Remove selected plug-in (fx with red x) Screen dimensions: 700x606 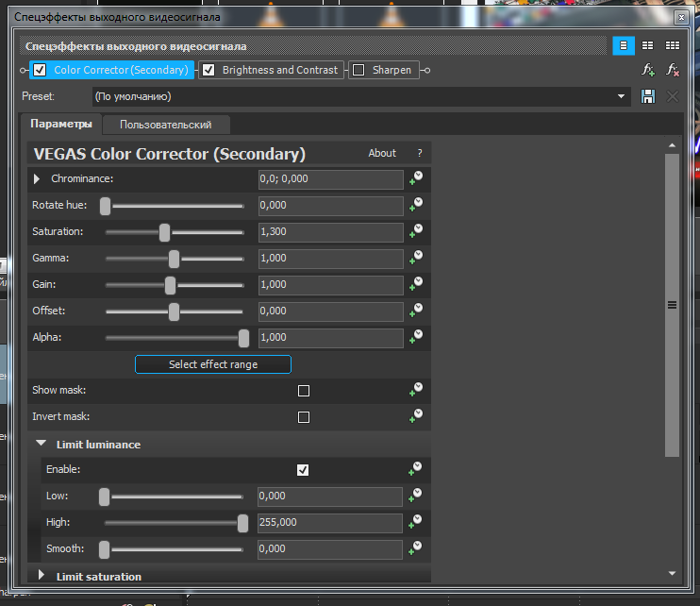coord(673,70)
